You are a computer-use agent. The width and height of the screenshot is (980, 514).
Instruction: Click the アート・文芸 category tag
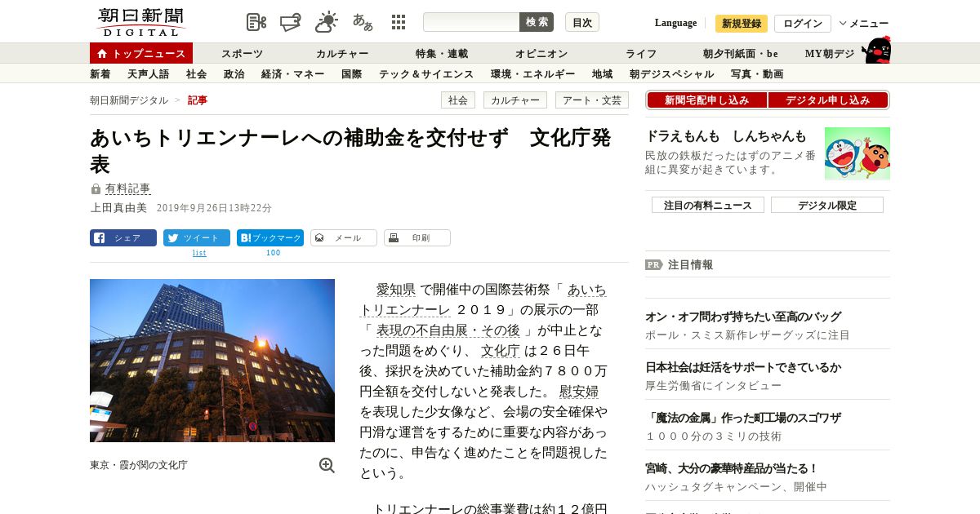592,100
